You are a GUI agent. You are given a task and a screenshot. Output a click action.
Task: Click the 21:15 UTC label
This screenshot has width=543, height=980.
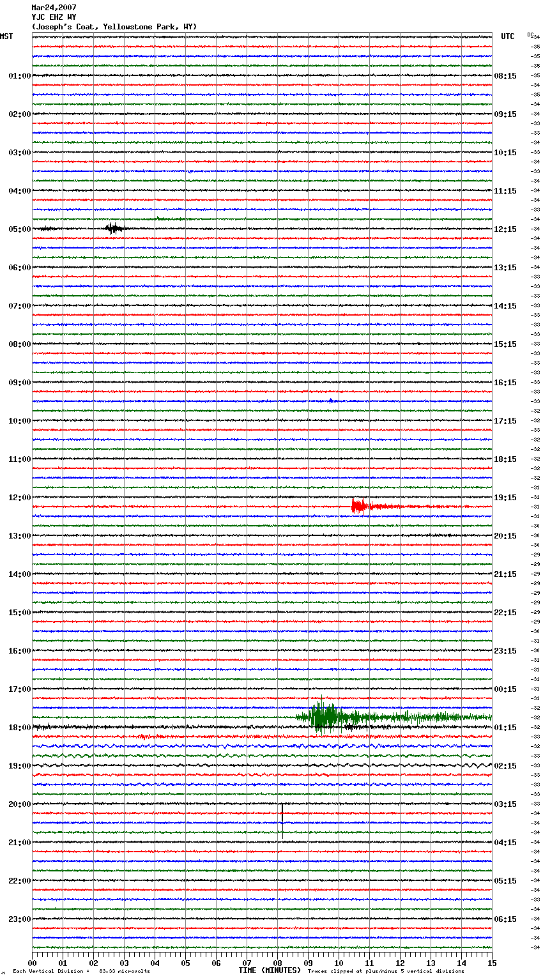click(x=505, y=574)
